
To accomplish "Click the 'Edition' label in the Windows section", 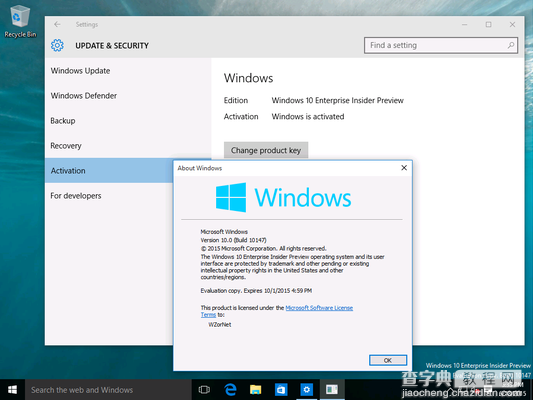I will [236, 100].
